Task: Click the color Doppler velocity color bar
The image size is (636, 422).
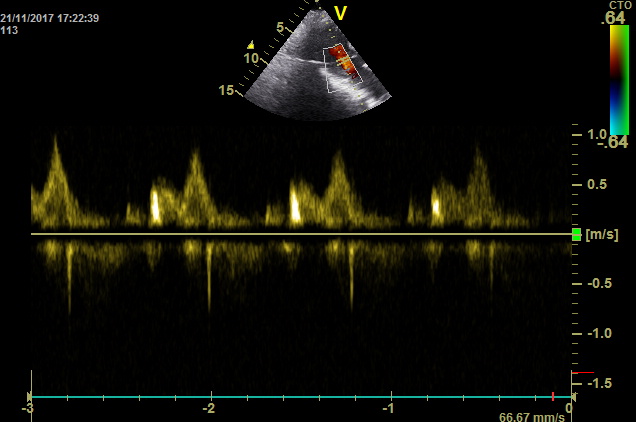Action: tap(619, 80)
